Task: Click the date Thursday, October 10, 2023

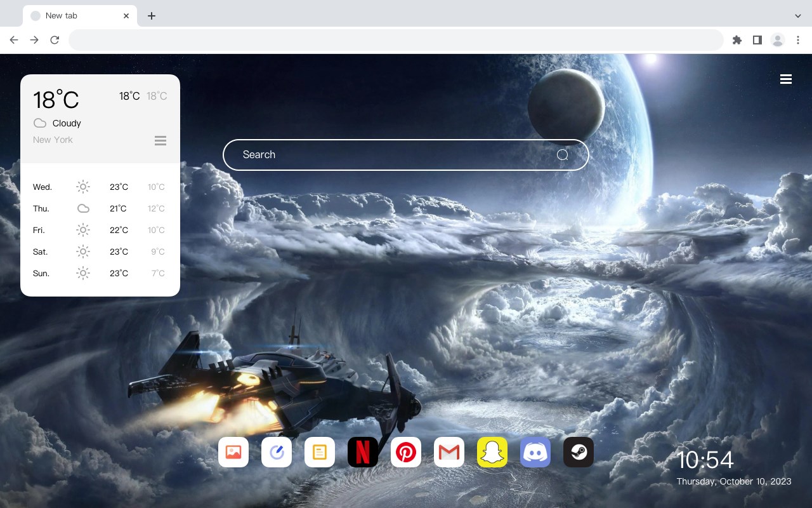Action: (x=734, y=481)
